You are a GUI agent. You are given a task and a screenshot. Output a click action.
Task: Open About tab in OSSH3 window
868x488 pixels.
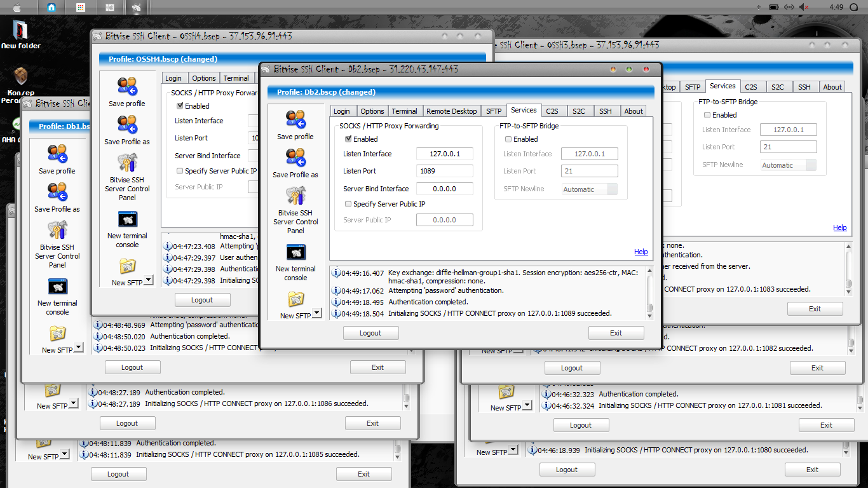tap(832, 86)
